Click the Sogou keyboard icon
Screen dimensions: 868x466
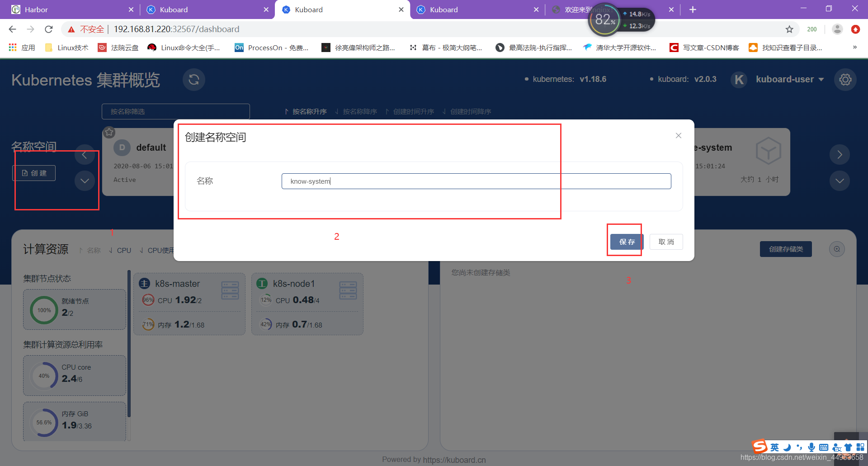pos(824,447)
